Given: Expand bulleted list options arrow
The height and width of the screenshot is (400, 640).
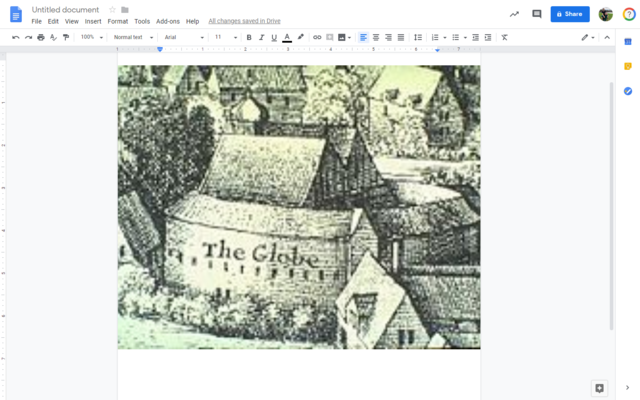Looking at the screenshot, I should pos(465,38).
